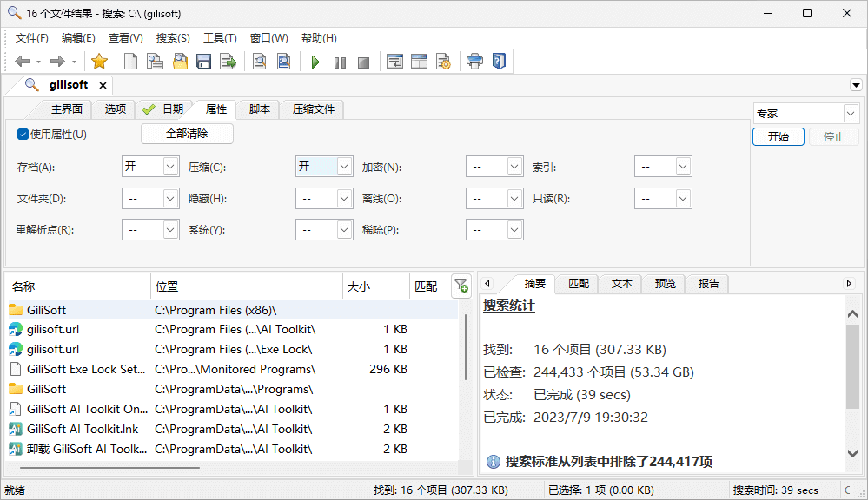Stop the search using the square stop icon
Viewport: 868px width, 500px height.
click(x=364, y=62)
